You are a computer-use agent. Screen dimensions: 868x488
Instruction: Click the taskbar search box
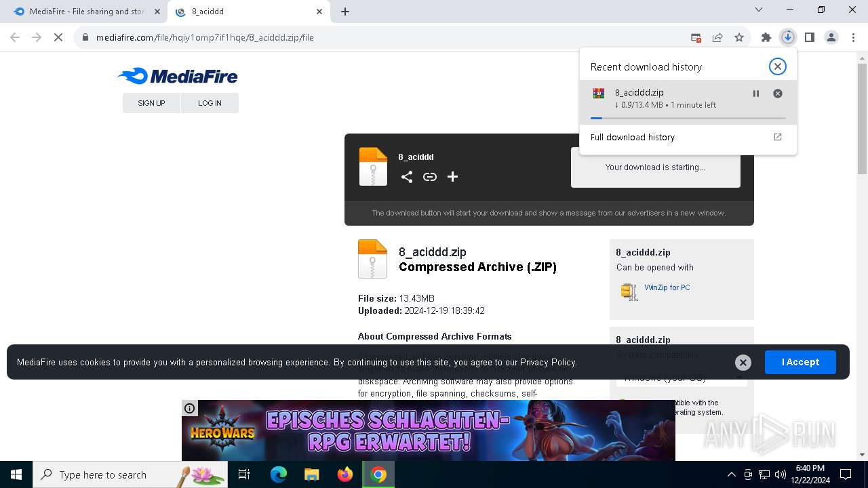[x=130, y=474]
